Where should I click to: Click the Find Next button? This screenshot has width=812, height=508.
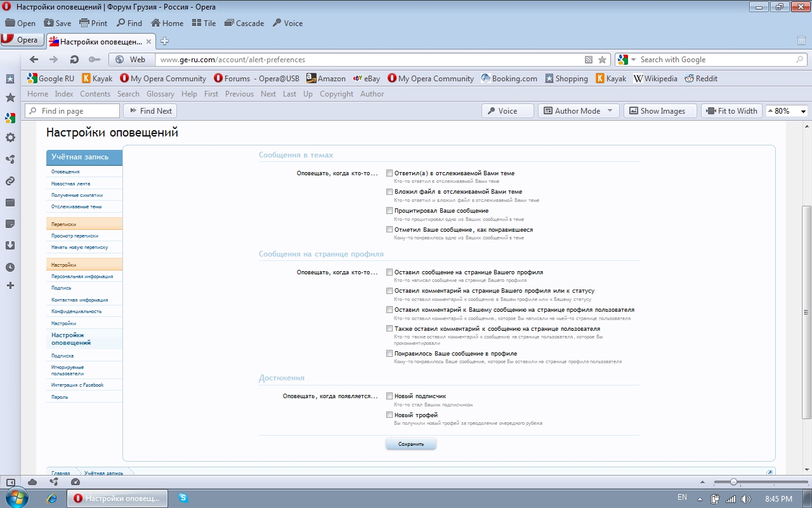click(150, 111)
